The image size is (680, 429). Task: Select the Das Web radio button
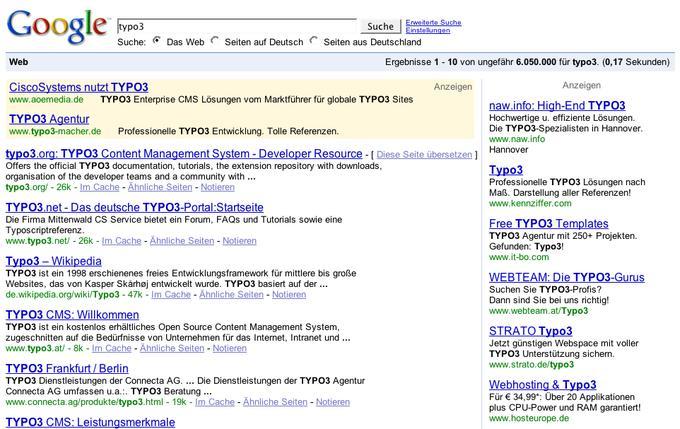coord(157,41)
